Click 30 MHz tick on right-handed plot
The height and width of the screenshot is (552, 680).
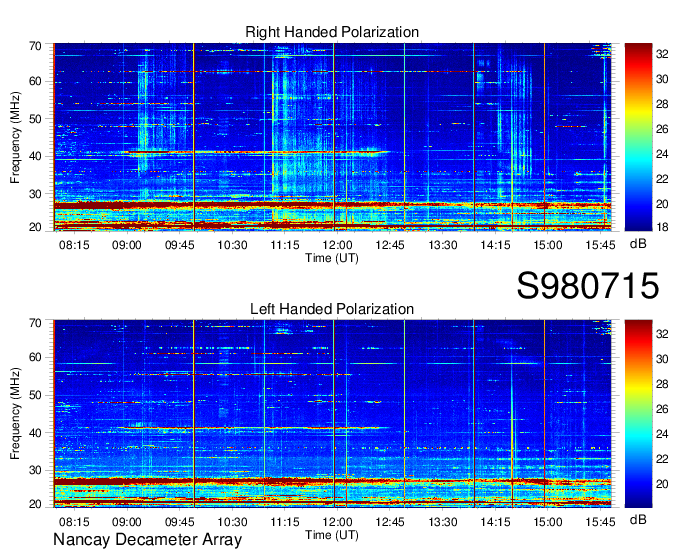pyautogui.click(x=35, y=194)
